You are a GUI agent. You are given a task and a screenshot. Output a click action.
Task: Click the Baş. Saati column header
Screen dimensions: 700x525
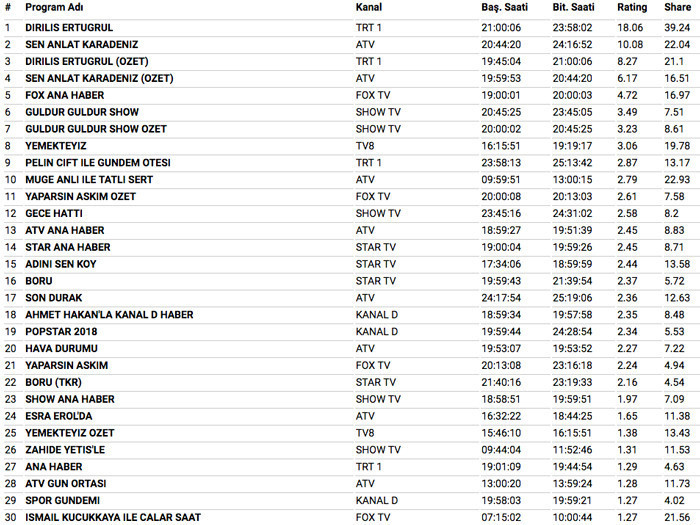point(504,8)
